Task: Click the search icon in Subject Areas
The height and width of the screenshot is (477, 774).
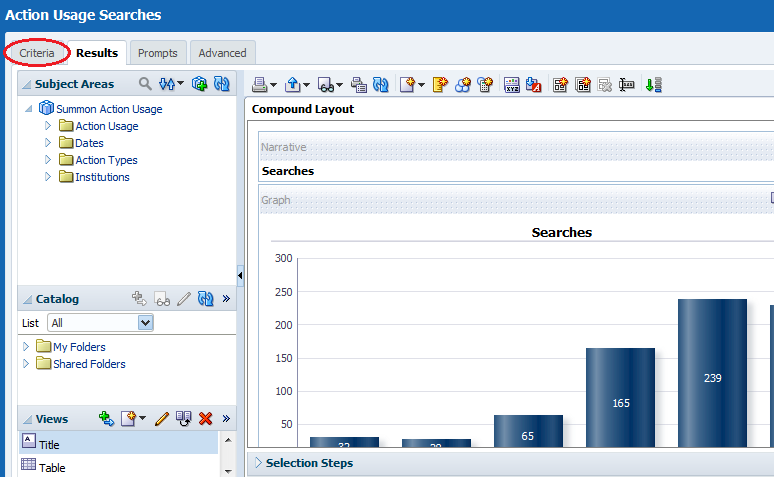Action: 145,84
